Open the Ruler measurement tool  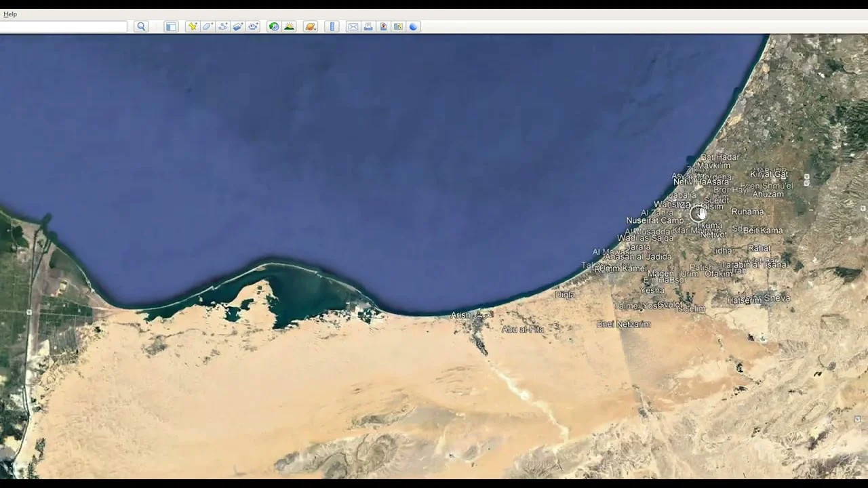tap(332, 26)
